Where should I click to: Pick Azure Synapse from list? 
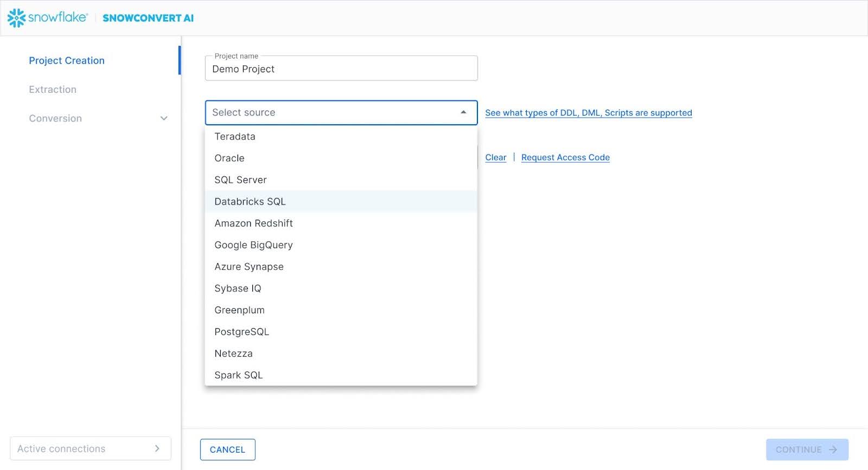pyautogui.click(x=249, y=266)
